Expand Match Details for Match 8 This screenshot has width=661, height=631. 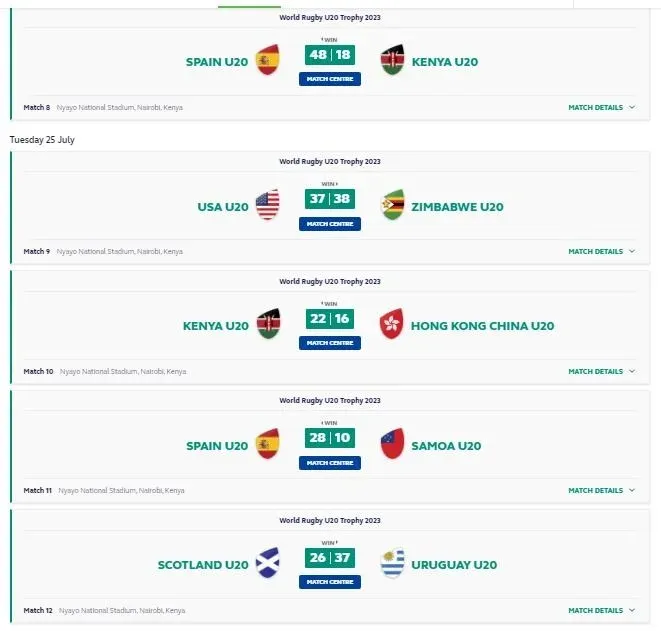601,107
